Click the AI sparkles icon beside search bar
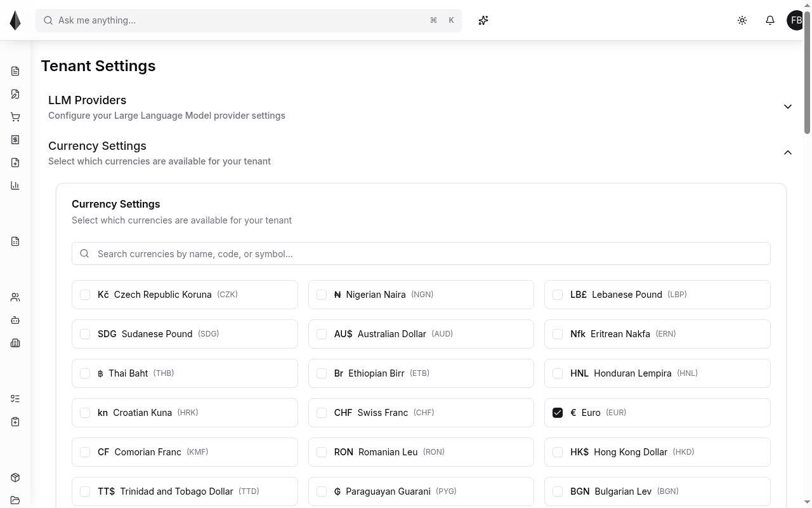Image resolution: width=812 pixels, height=508 pixels. coord(483,20)
